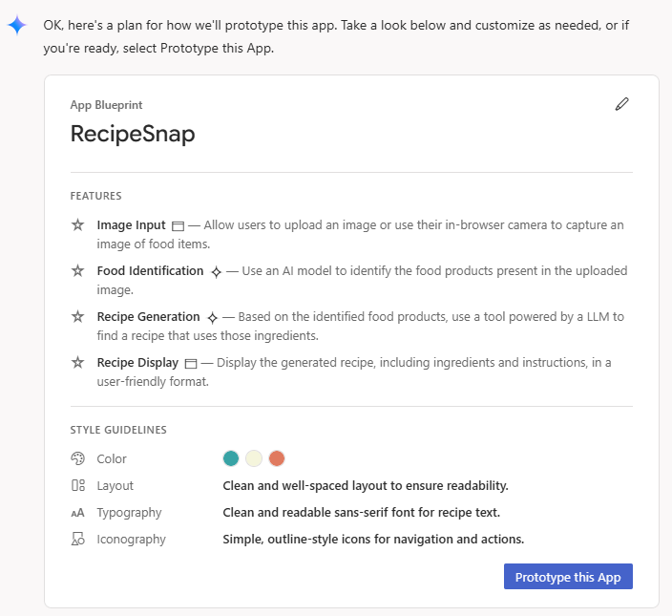672x616 pixels.
Task: Click the RecipeSnap app title
Action: 133,134
